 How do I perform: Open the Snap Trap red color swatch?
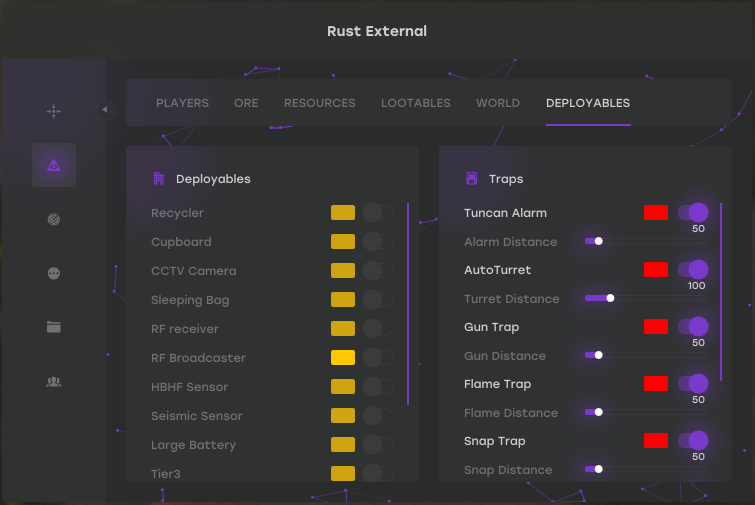point(656,440)
